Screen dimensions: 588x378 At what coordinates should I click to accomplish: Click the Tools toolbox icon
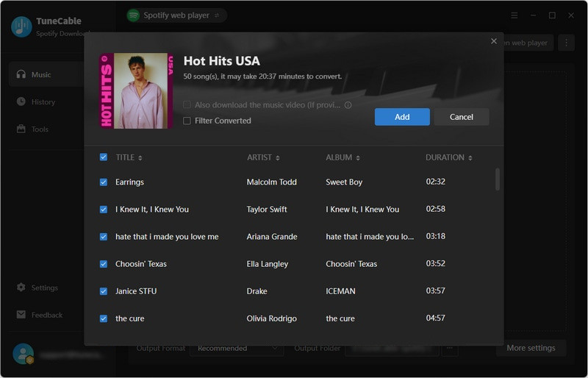point(21,129)
